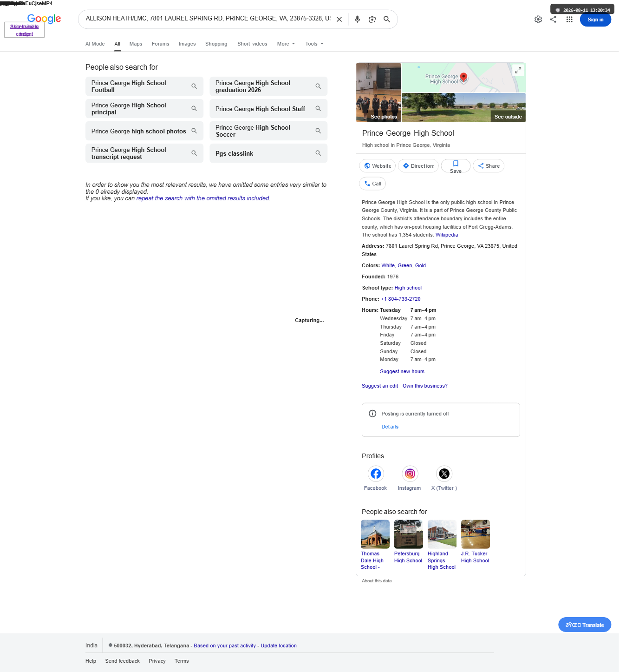Click Own this business link
This screenshot has height=672, width=626.
pyautogui.click(x=425, y=386)
